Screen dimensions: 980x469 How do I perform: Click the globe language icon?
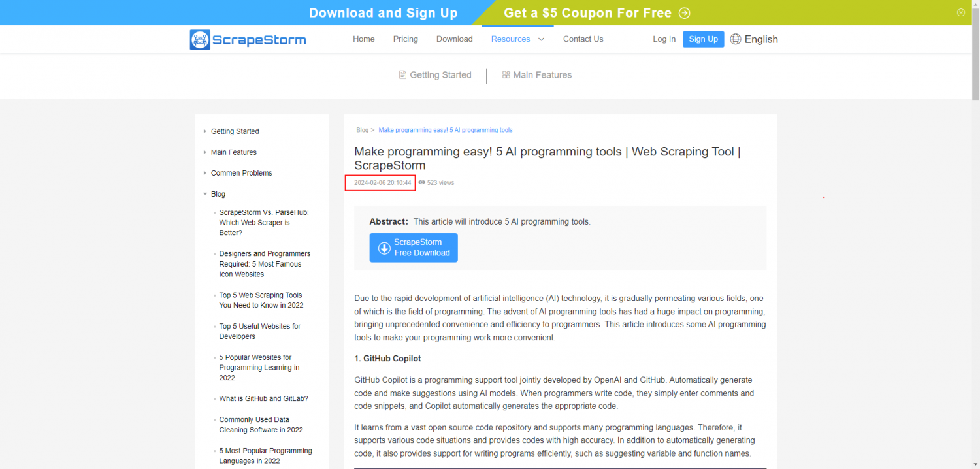(736, 39)
